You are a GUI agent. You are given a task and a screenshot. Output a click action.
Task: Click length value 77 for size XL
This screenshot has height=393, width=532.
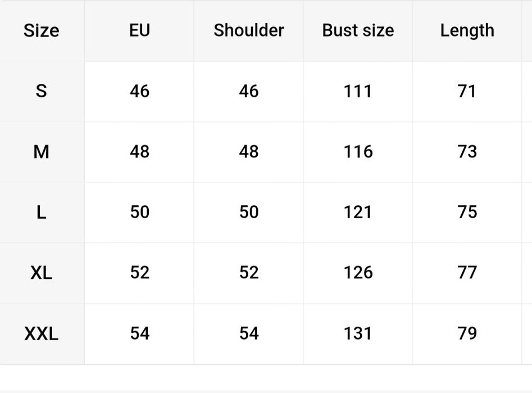pyautogui.click(x=467, y=273)
